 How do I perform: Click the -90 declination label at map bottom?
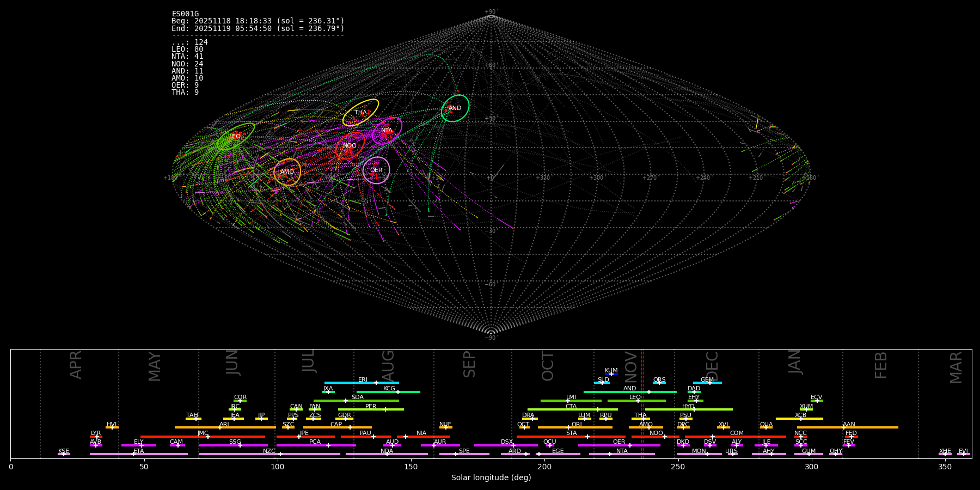[491, 338]
